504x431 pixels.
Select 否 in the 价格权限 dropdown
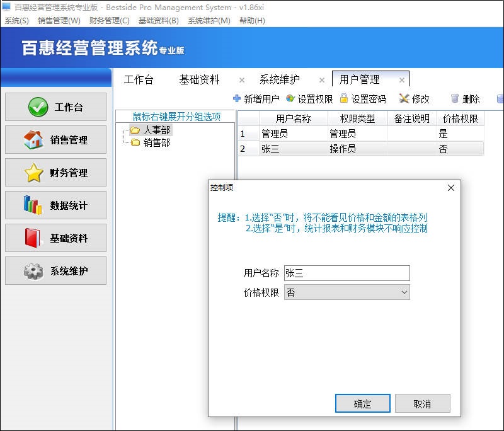(345, 292)
